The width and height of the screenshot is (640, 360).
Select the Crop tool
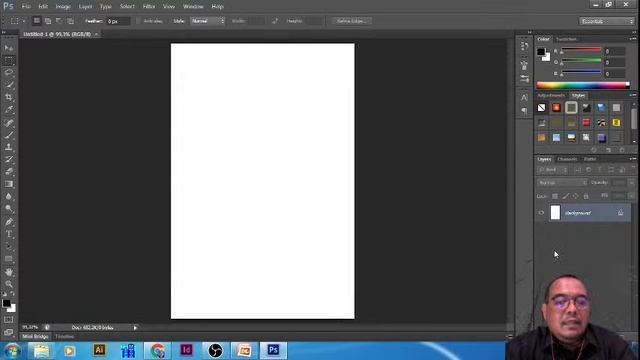[x=9, y=98]
